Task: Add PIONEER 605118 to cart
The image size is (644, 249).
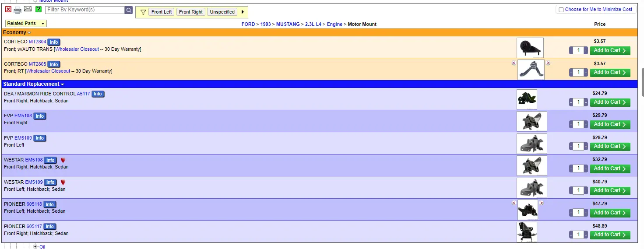Action: (610, 213)
